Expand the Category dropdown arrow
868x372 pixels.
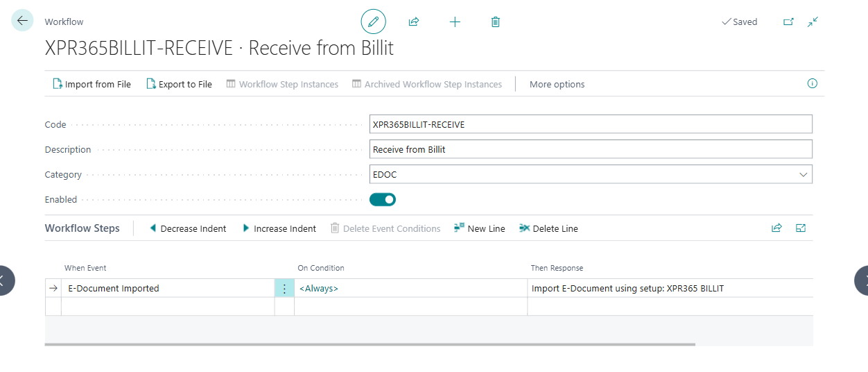[x=804, y=175]
